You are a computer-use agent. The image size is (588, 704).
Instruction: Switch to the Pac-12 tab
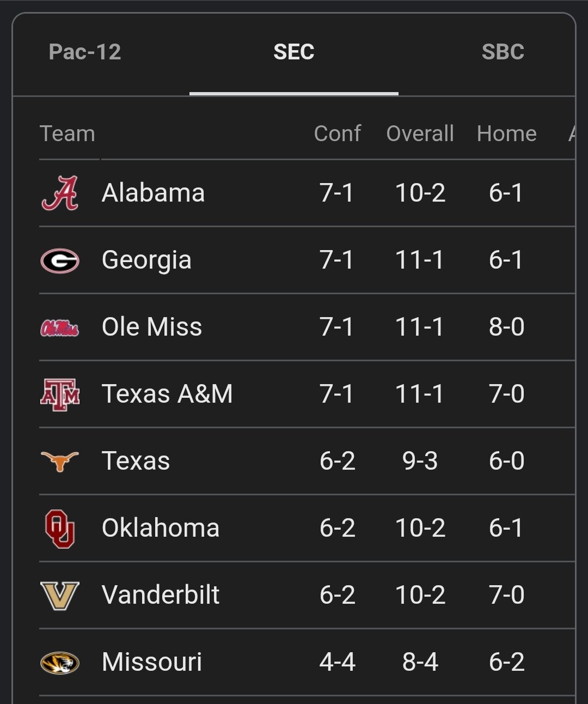coord(85,52)
